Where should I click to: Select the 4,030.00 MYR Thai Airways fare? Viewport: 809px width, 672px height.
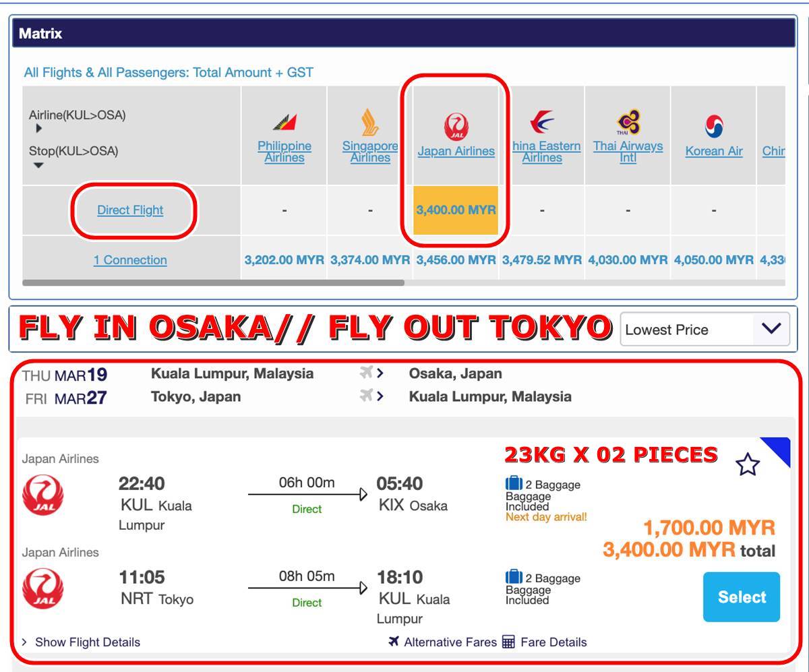(628, 260)
